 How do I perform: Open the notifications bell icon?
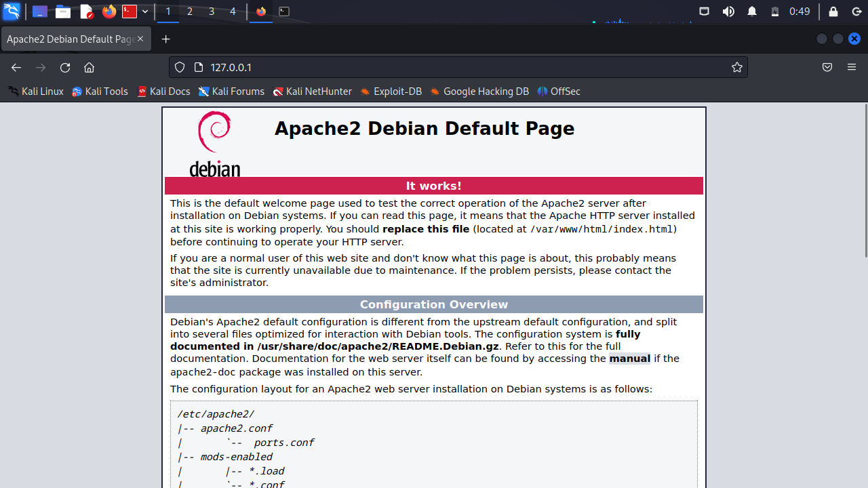pos(752,12)
